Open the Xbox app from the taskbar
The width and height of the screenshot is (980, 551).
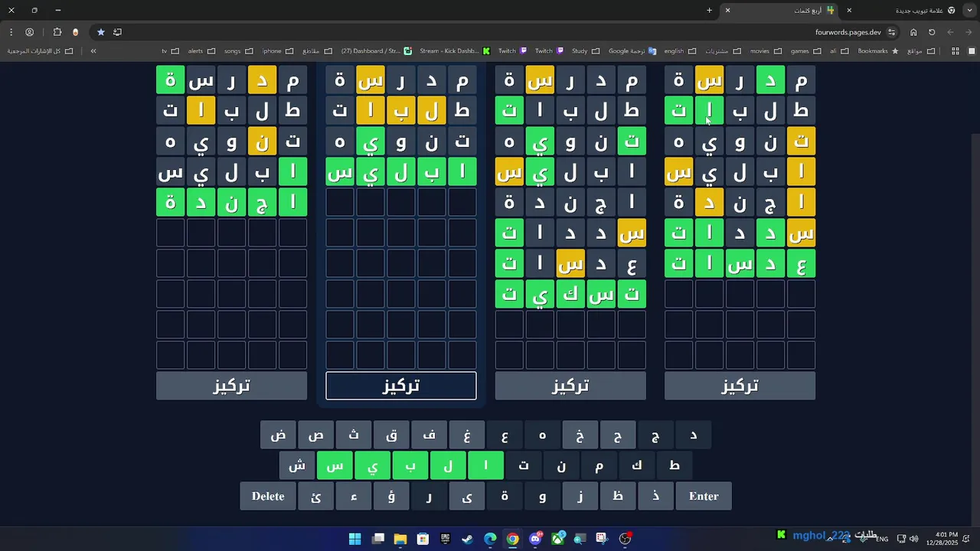(557, 539)
